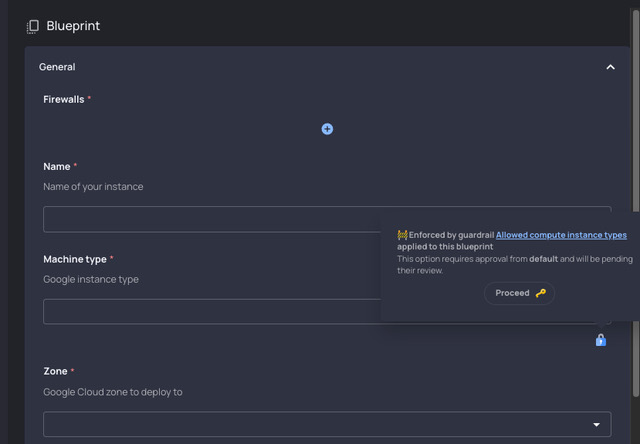This screenshot has width=640, height=444.
Task: Click the Zone field label
Action: click(x=55, y=371)
